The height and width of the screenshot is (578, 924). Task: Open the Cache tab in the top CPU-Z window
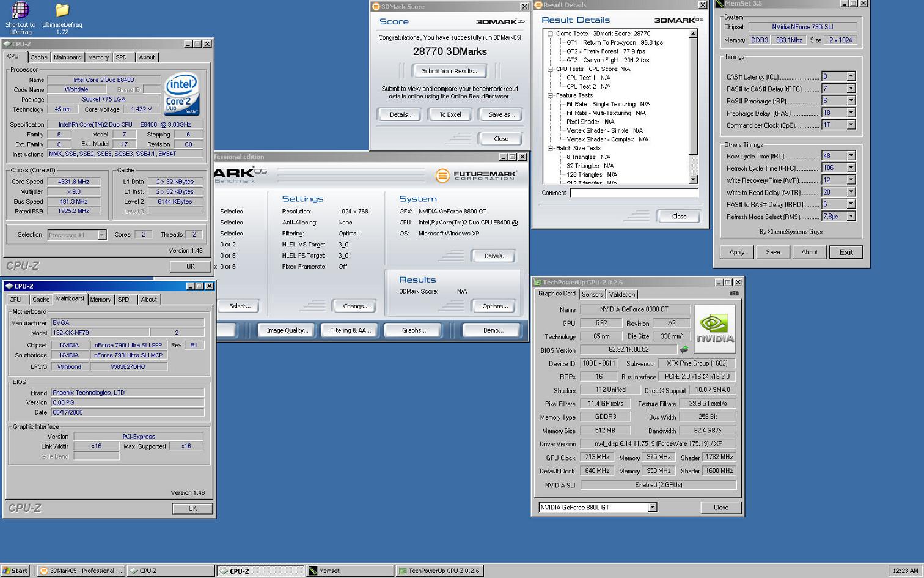pos(38,57)
